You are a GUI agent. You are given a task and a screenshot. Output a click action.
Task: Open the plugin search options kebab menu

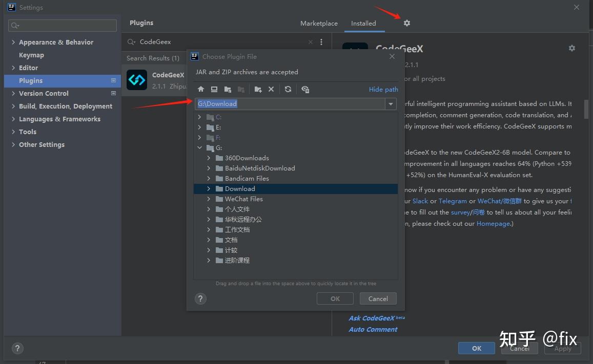(321, 42)
